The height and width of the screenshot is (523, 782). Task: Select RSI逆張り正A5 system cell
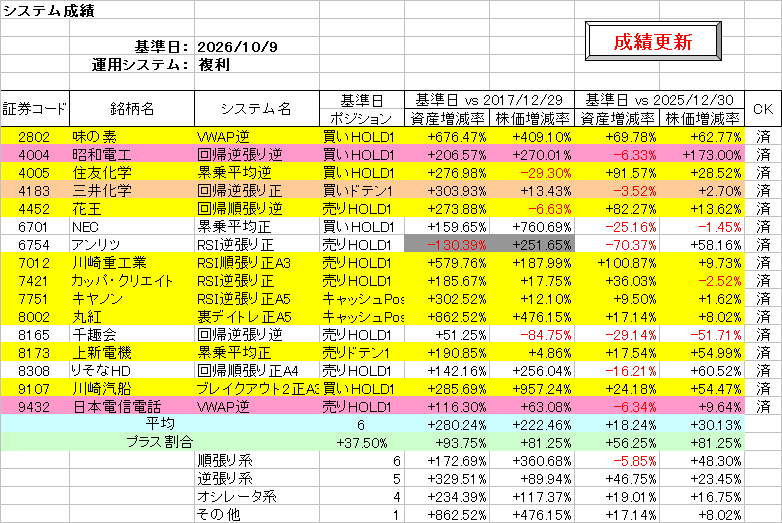click(257, 299)
